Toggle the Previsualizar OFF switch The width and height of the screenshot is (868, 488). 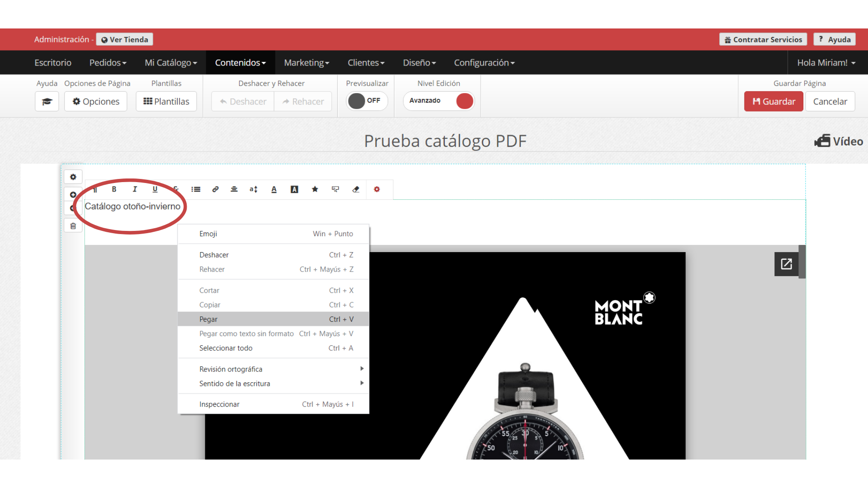point(367,101)
